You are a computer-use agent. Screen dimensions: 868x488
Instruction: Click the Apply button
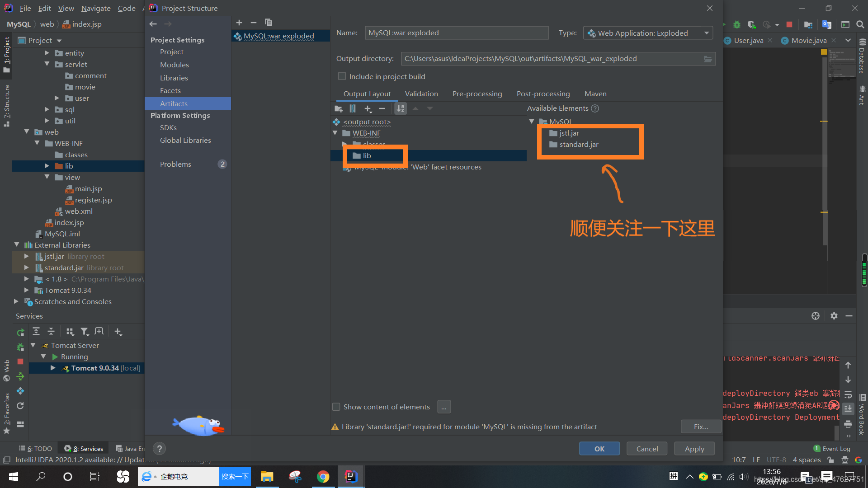coord(694,449)
